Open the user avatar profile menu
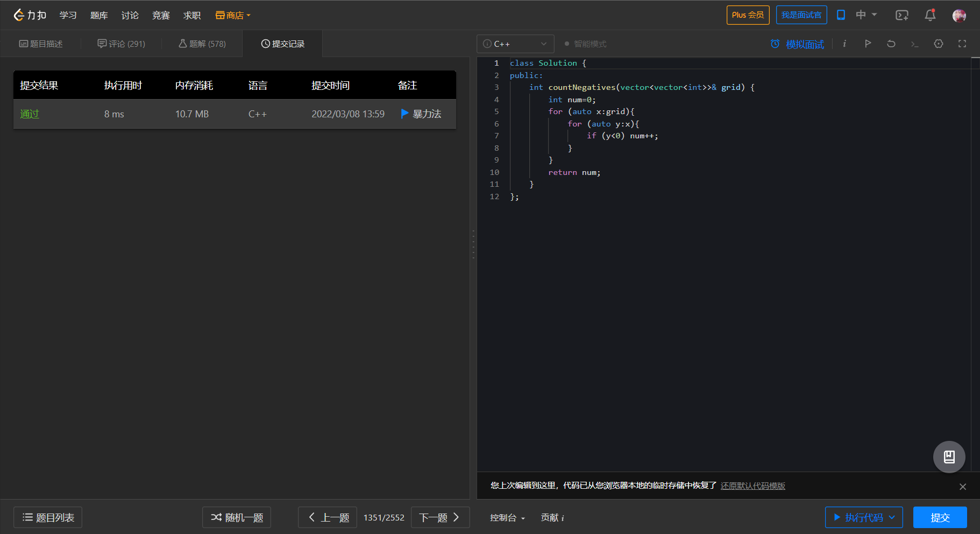The width and height of the screenshot is (980, 534). pyautogui.click(x=959, y=16)
